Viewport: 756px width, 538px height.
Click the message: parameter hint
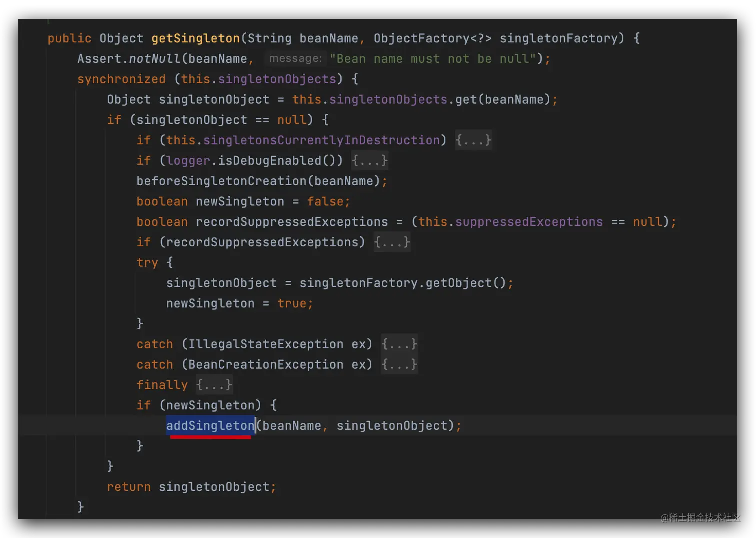point(295,59)
